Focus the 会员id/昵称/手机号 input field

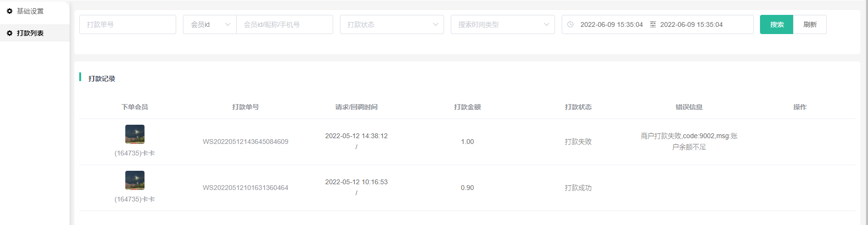tap(285, 24)
